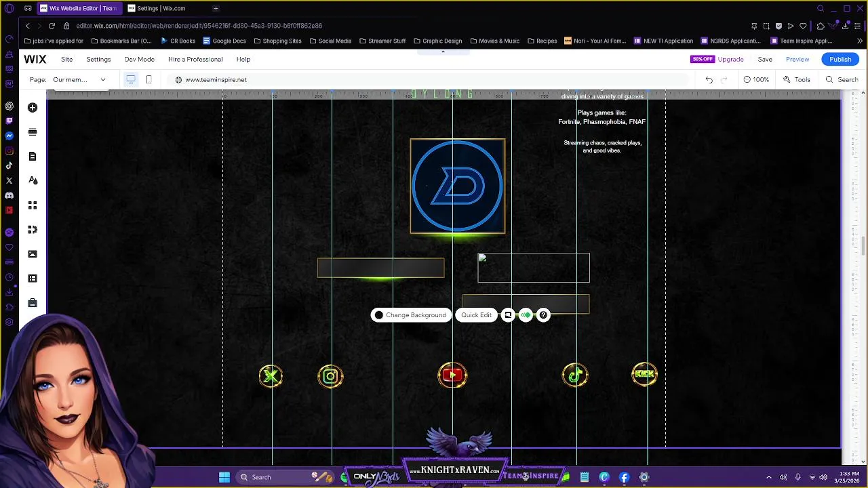Click the Upgrade link
The height and width of the screenshot is (488, 868).
[730, 60]
